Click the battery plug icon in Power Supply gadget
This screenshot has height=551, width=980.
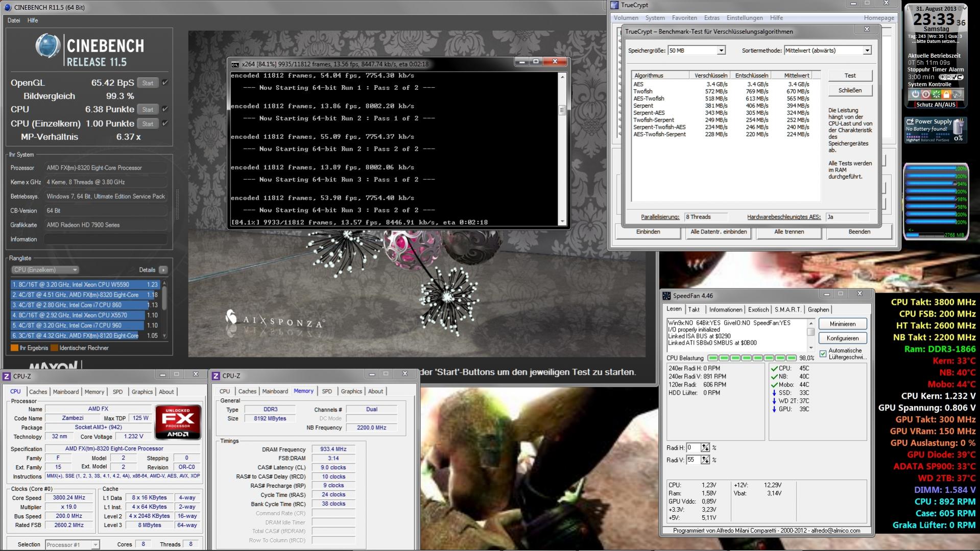[x=959, y=127]
